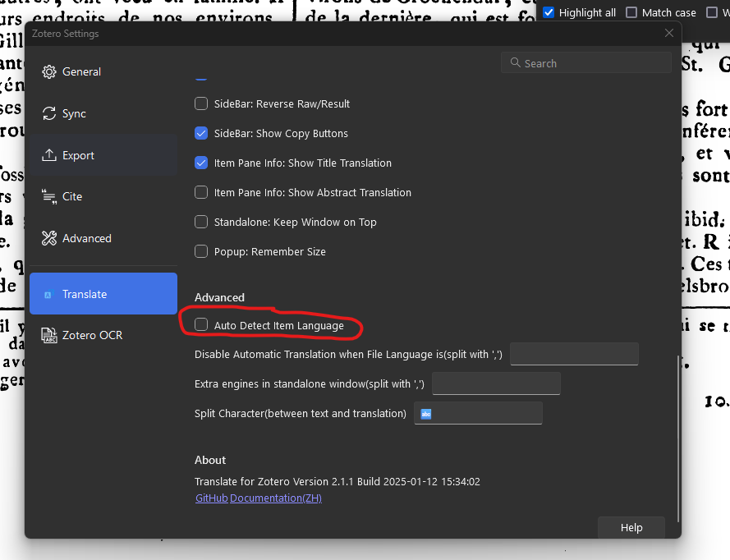Screen dimensions: 730x560
Task: Click the Translate plugin icon
Action: (48, 294)
